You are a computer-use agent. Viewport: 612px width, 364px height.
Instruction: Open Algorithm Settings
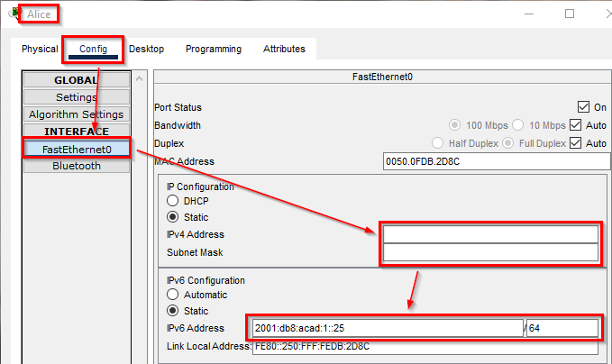click(x=77, y=114)
